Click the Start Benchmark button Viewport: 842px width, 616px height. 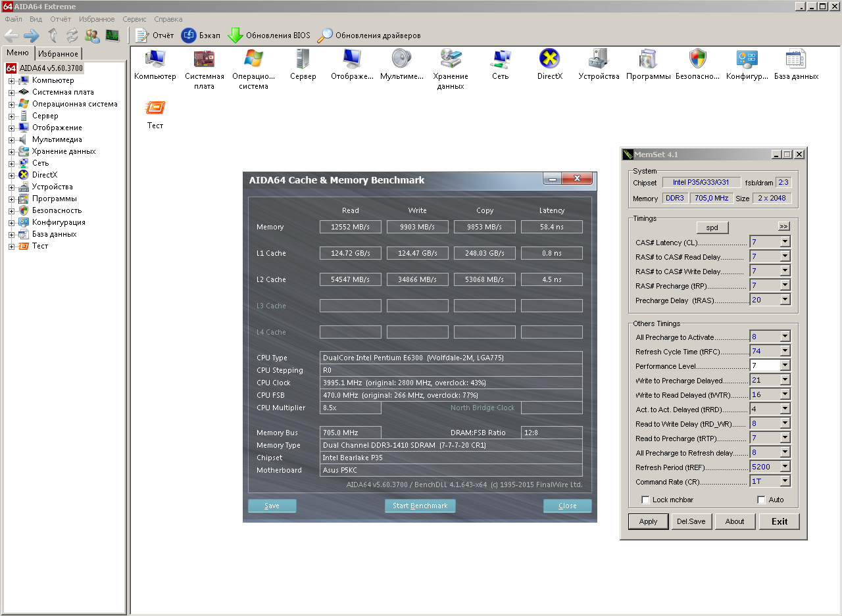pyautogui.click(x=420, y=506)
